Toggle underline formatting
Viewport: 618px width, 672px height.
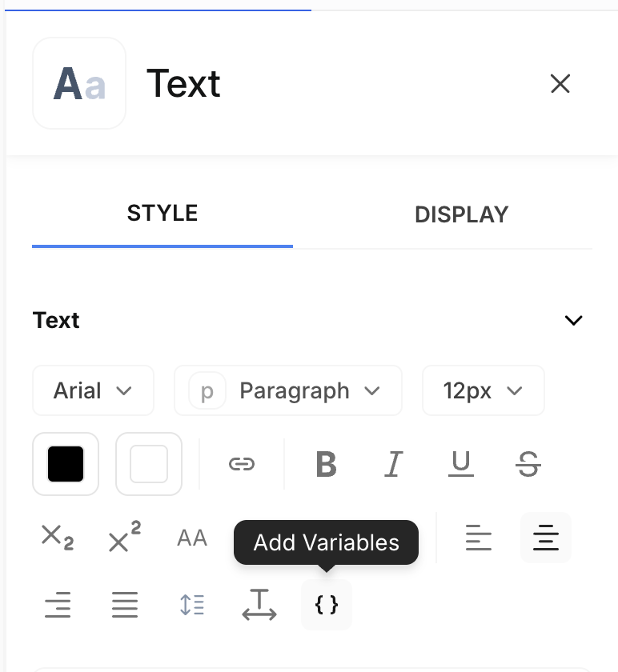pos(460,464)
